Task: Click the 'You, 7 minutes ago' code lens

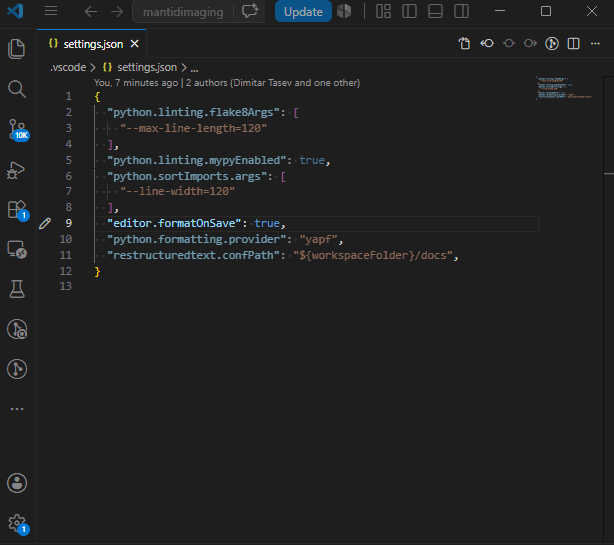Action: 136,83
